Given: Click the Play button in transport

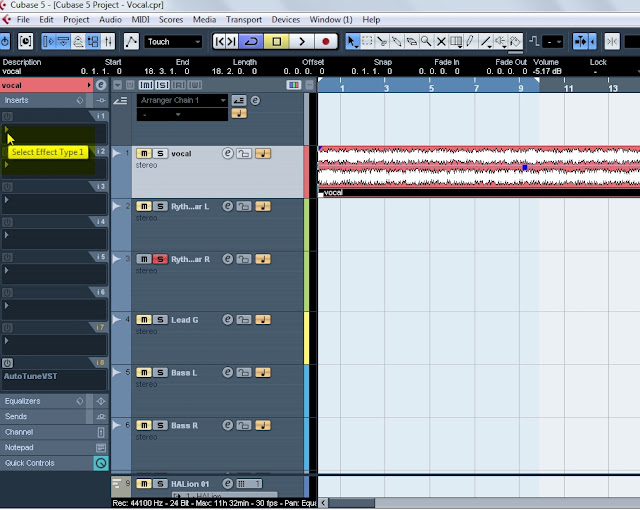Looking at the screenshot, I should [302, 42].
